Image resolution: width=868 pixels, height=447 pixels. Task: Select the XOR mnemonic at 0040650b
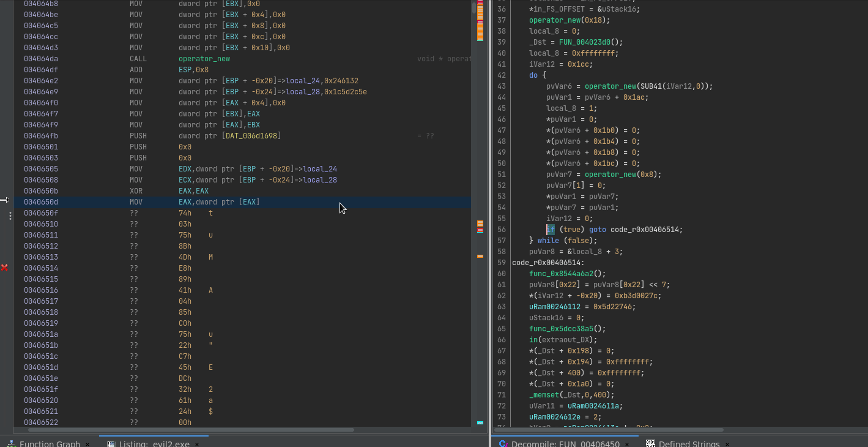[x=136, y=191]
